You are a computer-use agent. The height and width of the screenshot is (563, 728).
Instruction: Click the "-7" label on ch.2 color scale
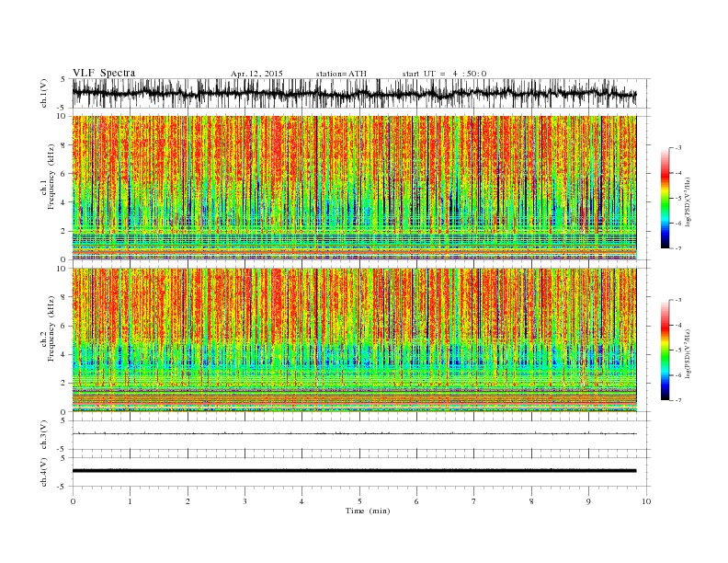point(677,400)
